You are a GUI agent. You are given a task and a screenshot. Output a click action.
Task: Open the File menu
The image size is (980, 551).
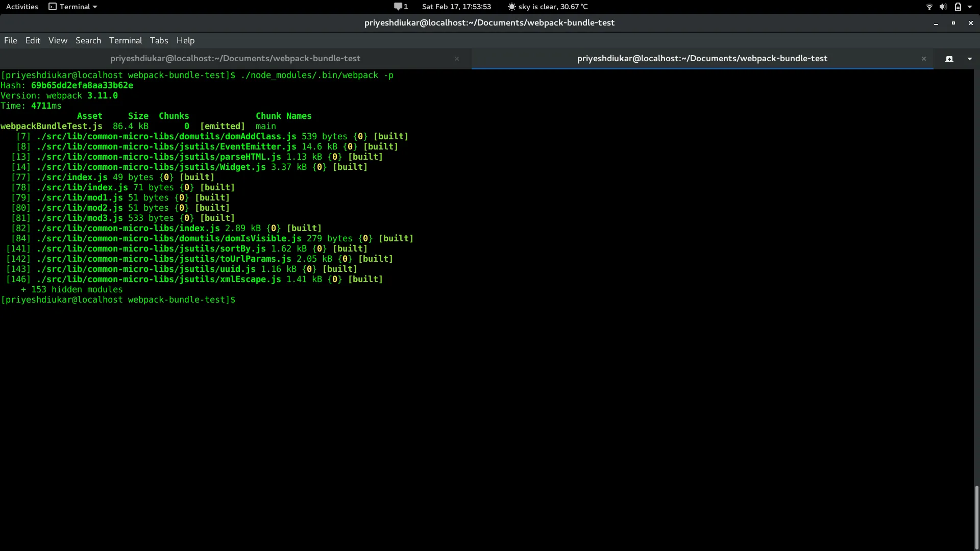coord(10,40)
